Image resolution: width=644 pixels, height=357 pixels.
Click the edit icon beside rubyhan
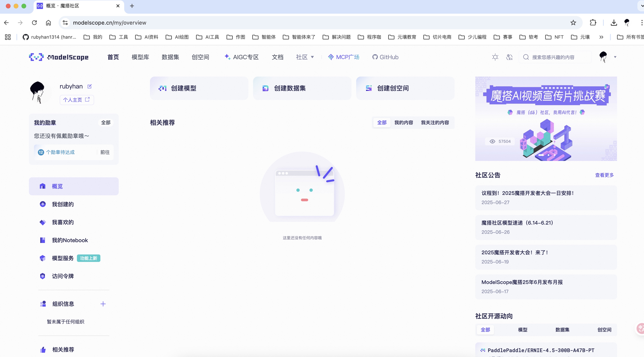89,86
